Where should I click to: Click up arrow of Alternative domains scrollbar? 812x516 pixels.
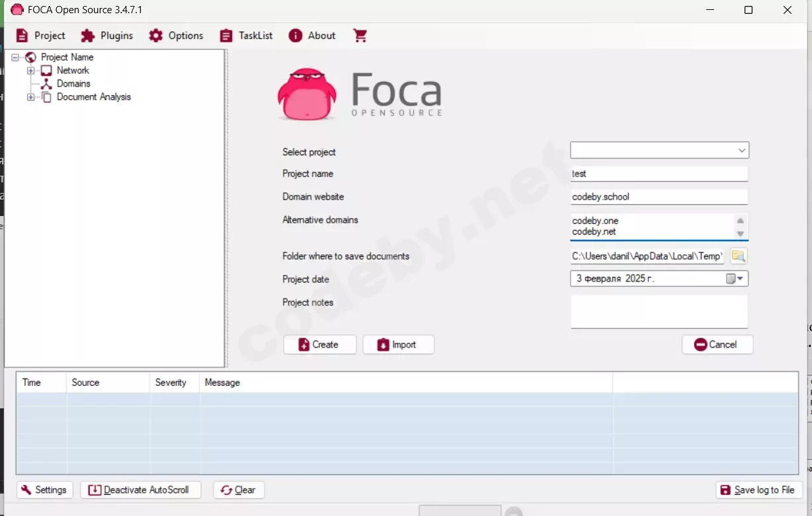click(741, 221)
